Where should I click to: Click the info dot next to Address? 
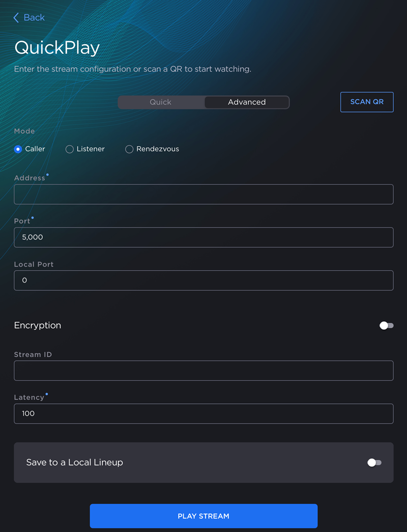point(47,175)
